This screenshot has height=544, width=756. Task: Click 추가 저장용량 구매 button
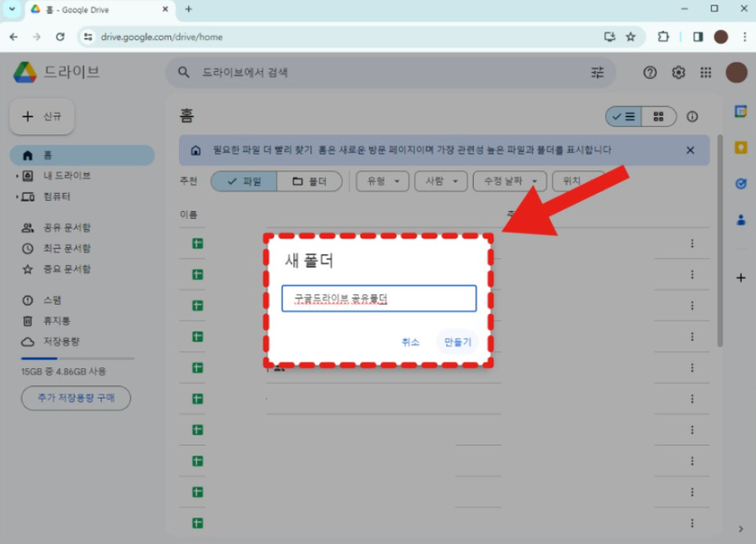pyautogui.click(x=76, y=398)
